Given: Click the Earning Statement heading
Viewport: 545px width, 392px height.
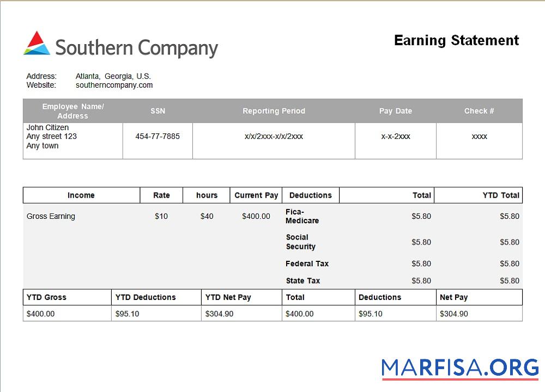Looking at the screenshot, I should pyautogui.click(x=457, y=40).
